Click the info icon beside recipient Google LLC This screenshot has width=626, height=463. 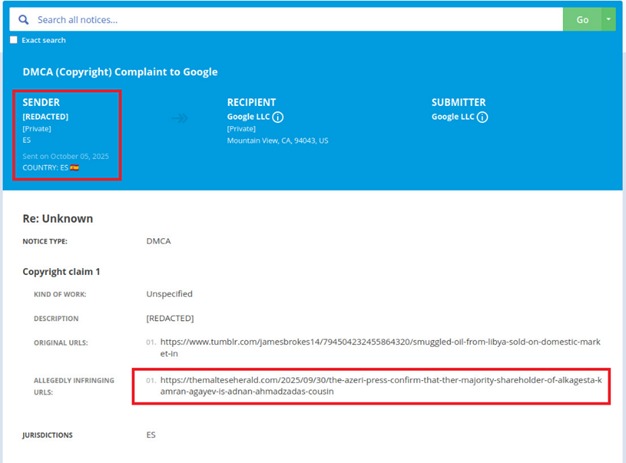(278, 117)
